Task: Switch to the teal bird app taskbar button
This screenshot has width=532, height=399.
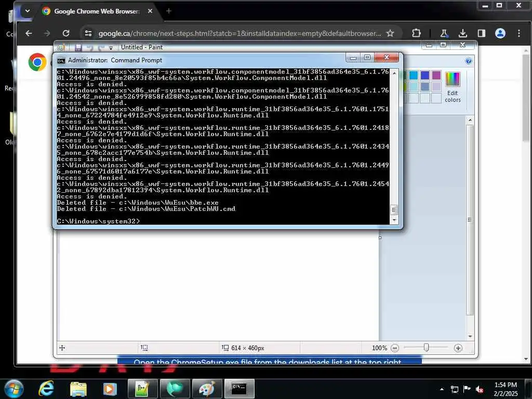Action: (x=175, y=389)
